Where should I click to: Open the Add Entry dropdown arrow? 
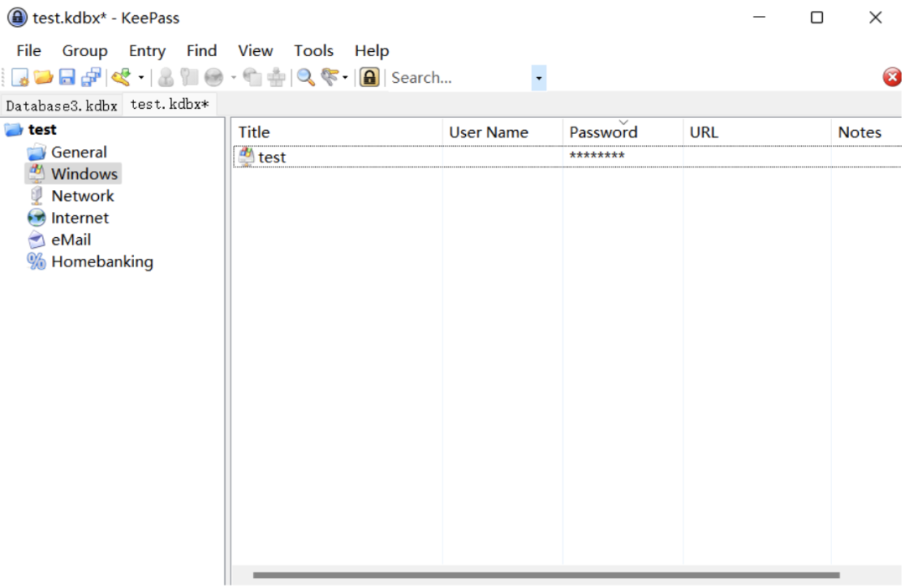coord(141,78)
